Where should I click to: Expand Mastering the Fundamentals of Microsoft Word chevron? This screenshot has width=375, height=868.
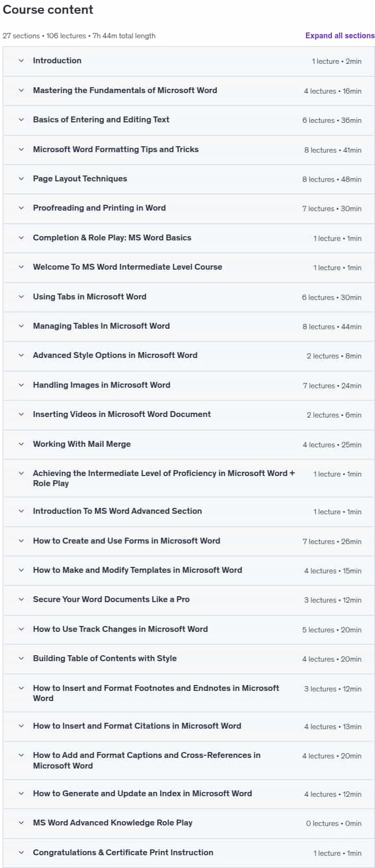tap(21, 90)
